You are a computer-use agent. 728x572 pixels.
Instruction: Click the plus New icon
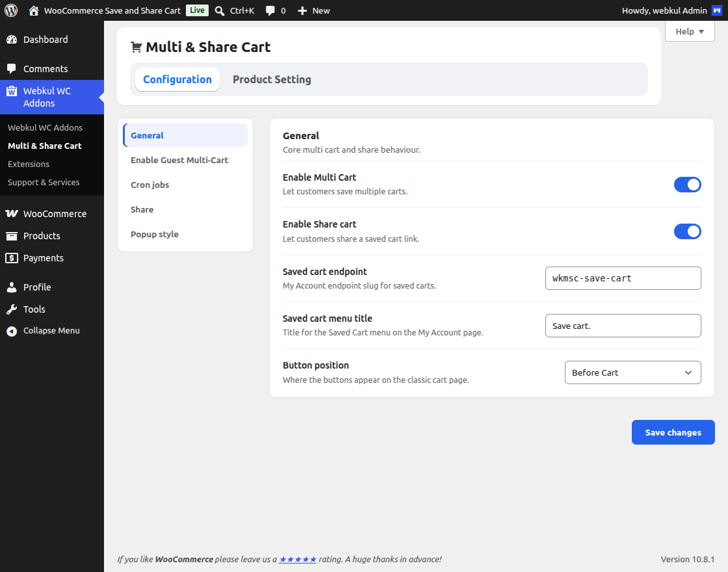(x=302, y=10)
